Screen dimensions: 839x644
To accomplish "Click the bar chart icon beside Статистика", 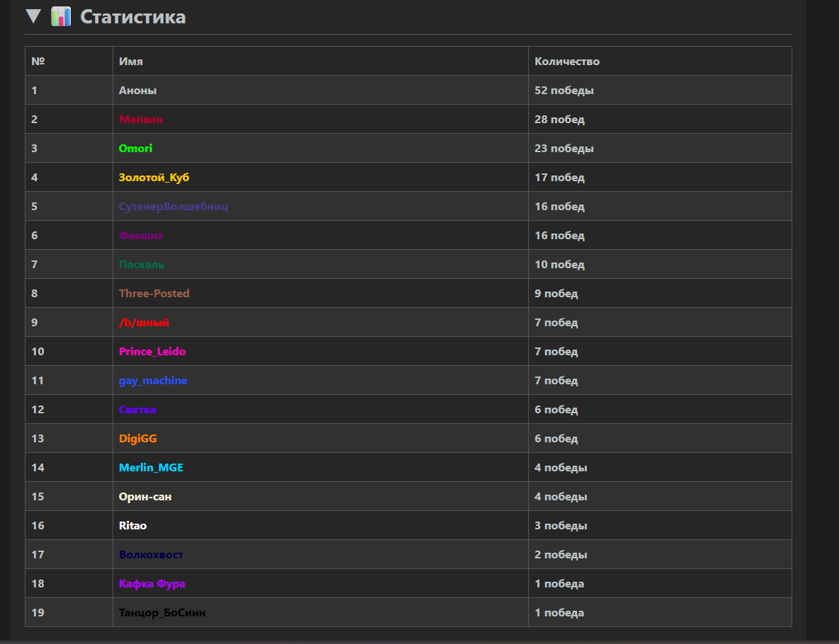I will [62, 16].
